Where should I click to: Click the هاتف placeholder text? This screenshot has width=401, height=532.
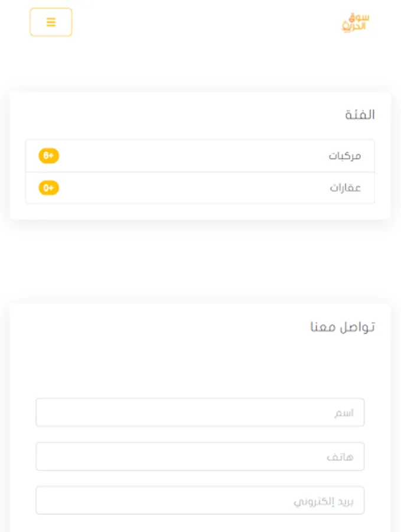340,457
